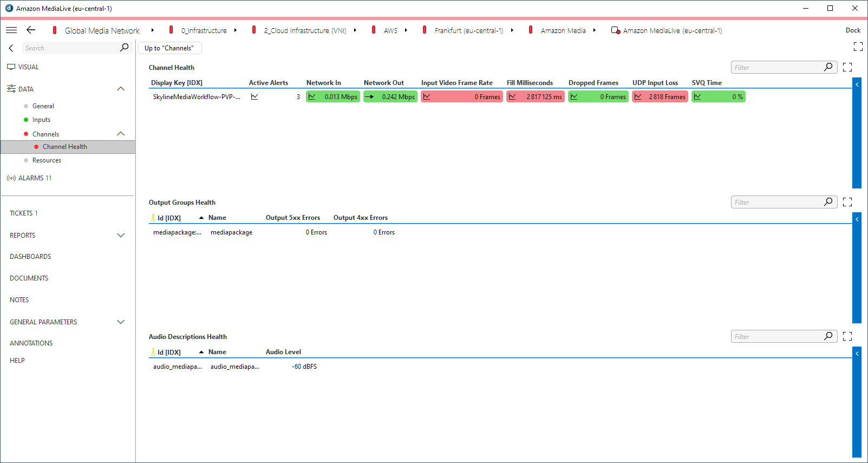The height and width of the screenshot is (463, 868).
Task: Click Output Groups Health filter magnifier icon
Action: [828, 202]
